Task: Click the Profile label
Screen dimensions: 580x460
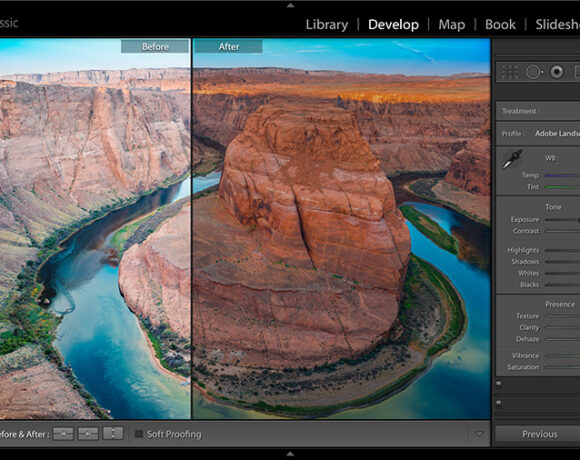Action: point(513,133)
